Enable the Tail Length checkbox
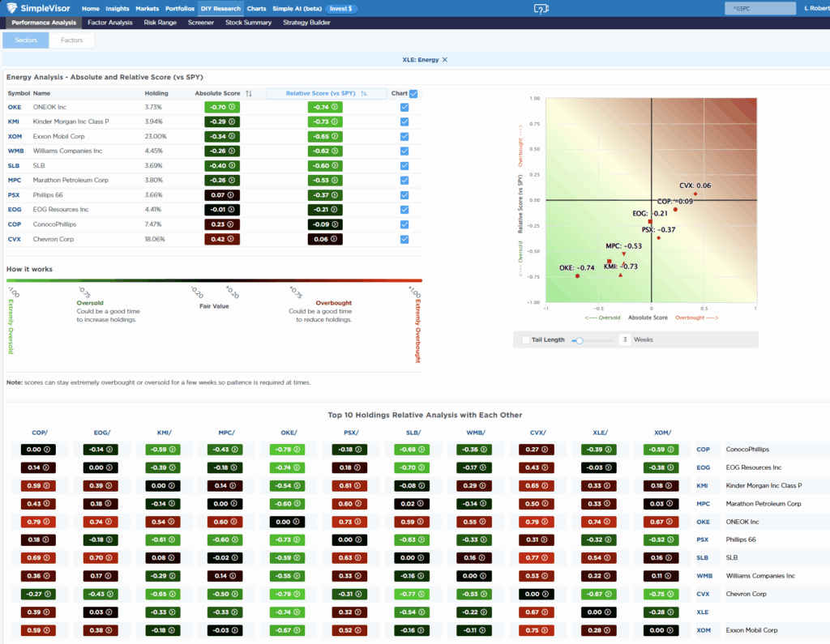The image size is (830, 644). click(526, 340)
